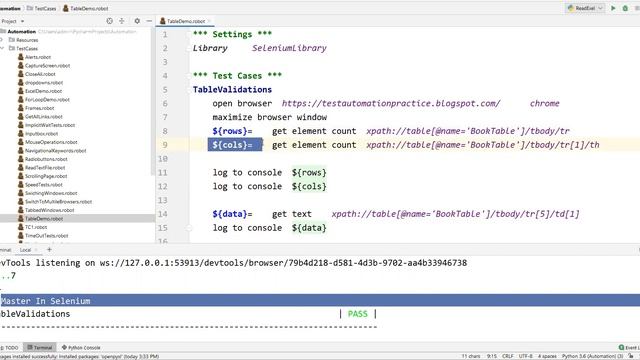Click line number 10 in the gutter
The height and width of the screenshot is (360, 640).
[162, 159]
